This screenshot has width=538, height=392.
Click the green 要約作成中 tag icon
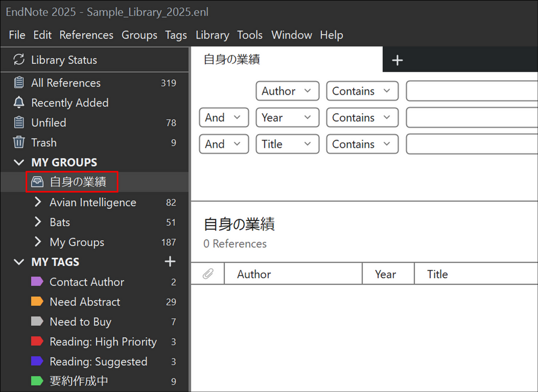coord(37,381)
